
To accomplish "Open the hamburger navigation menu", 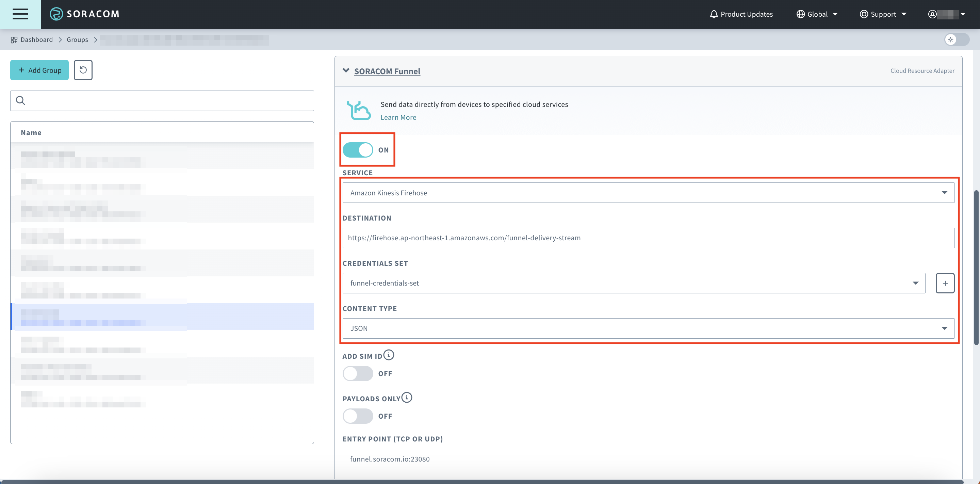I will 20,14.
